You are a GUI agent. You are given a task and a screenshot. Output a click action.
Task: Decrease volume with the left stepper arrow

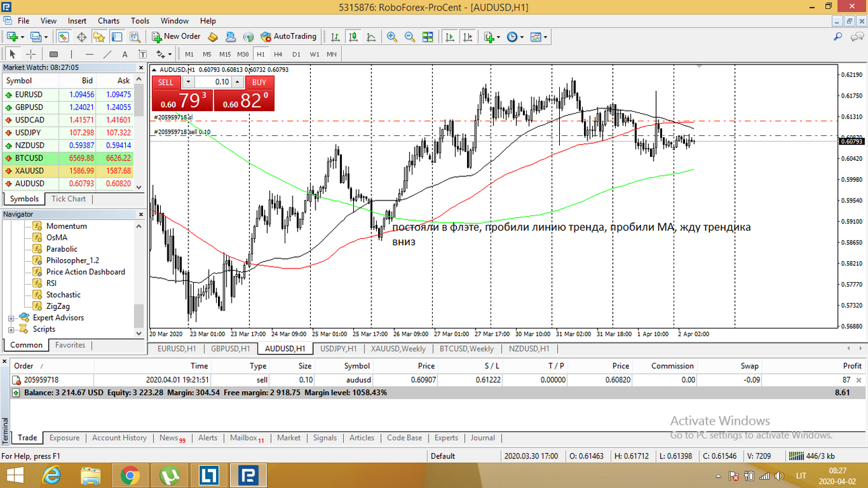188,82
